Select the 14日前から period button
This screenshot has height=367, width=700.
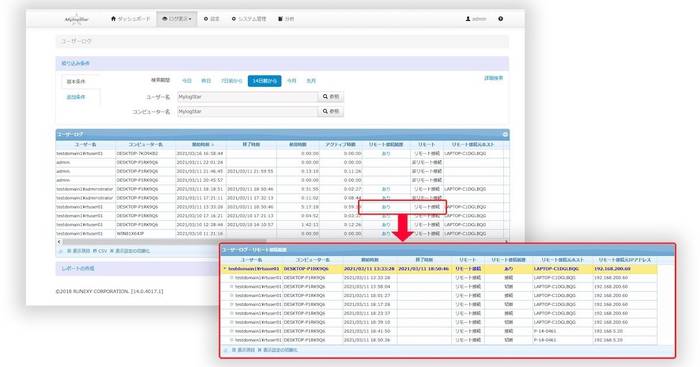coord(264,81)
